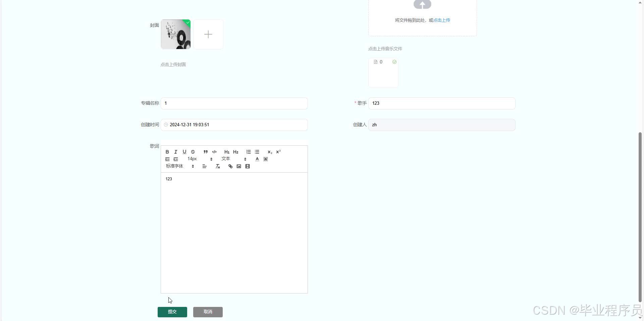644x321 pixels.
Task: Click inside the lyrics text area
Action: tap(234, 233)
